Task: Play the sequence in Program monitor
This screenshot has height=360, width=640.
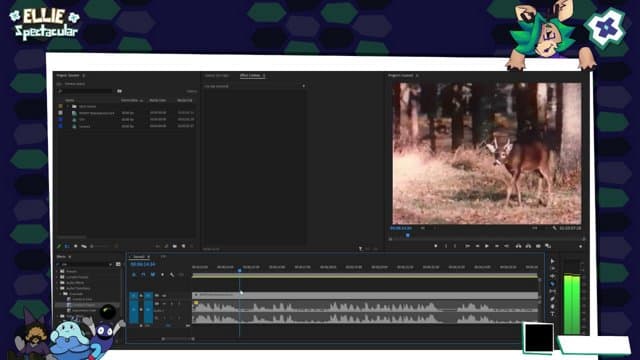Action: [487, 246]
